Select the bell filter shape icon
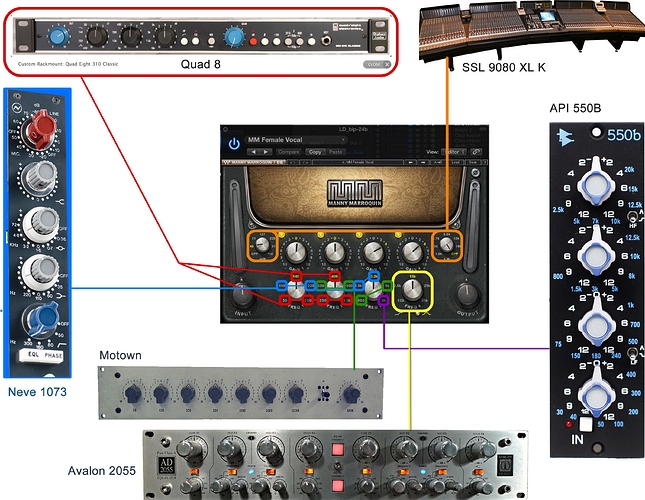This screenshot has width=645, height=500. point(426,314)
